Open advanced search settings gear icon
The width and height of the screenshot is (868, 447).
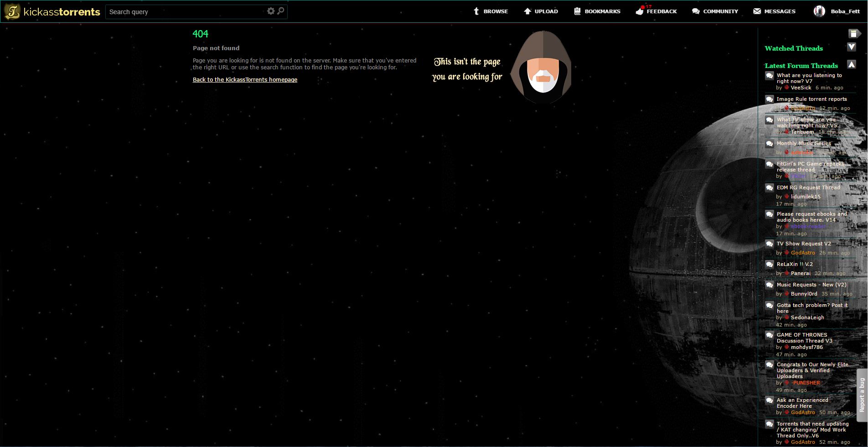pos(271,11)
